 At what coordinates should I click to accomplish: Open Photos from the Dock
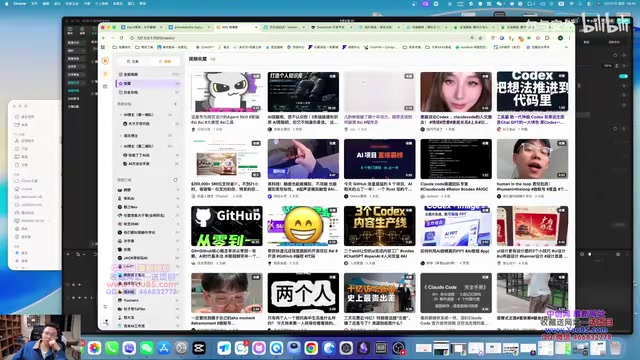(94, 348)
